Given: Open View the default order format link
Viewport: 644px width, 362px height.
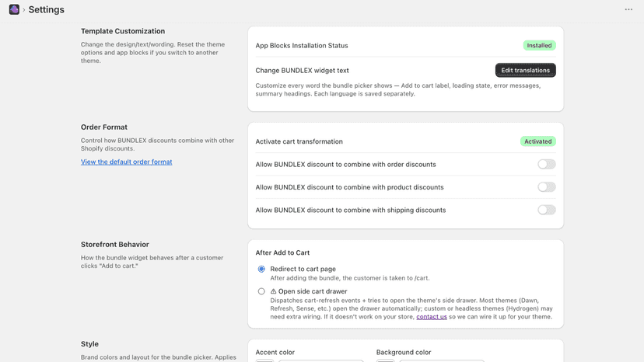Looking at the screenshot, I should point(126,162).
